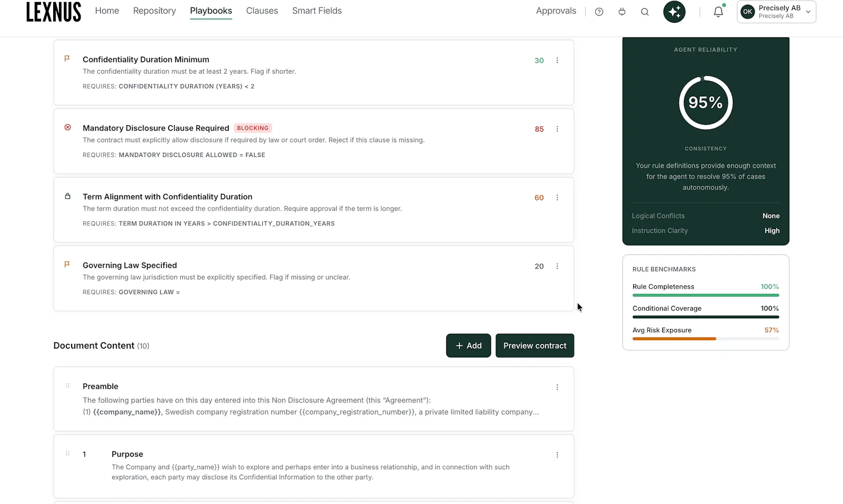Viewport: 843px width, 504px height.
Task: Click the GOVERNING LAW = requirement text
Action: pyautogui.click(x=149, y=292)
